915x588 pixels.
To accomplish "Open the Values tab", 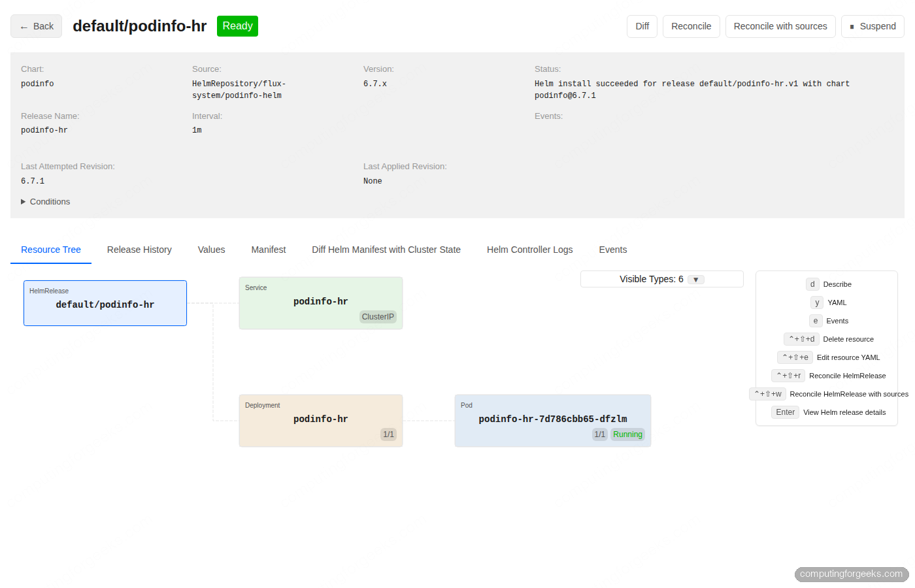I will 211,250.
